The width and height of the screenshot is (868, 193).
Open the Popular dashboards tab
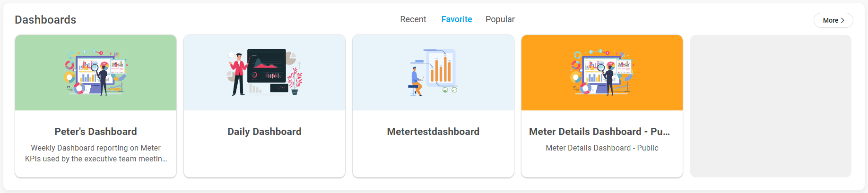point(500,19)
